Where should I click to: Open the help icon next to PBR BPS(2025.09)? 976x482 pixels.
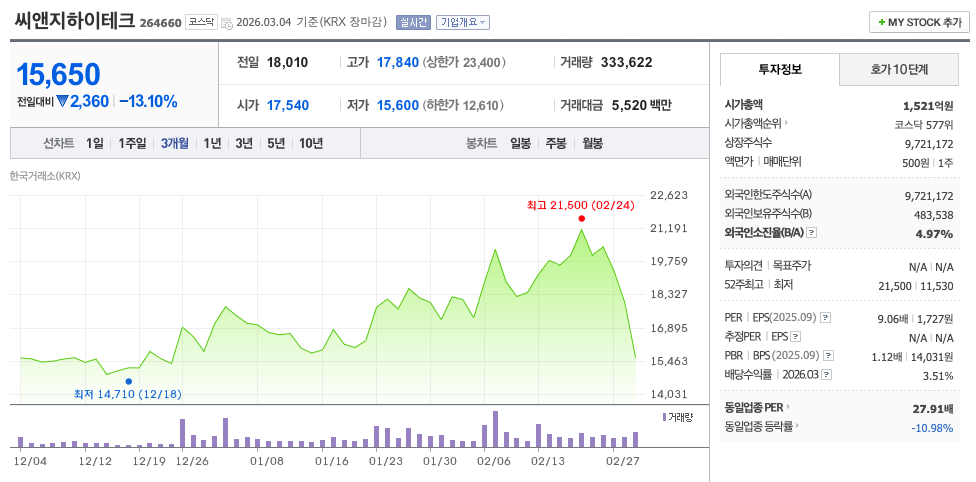(828, 356)
